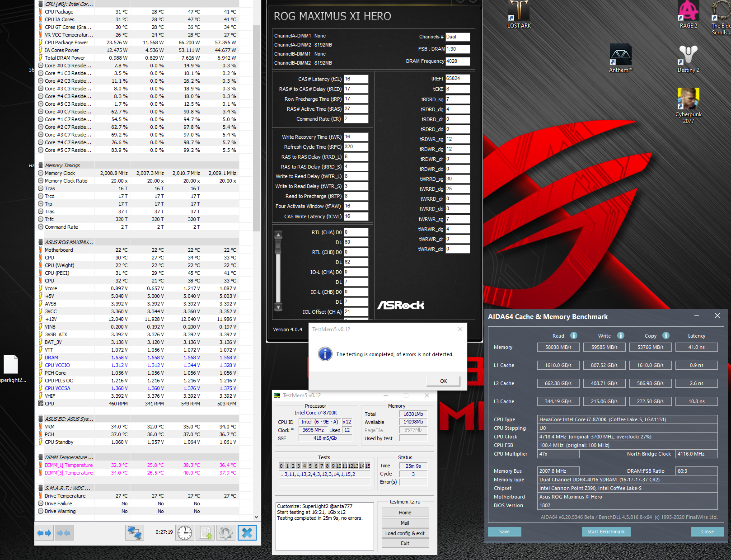
Task: Open the LOST ARK desktop shortcut
Action: (519, 14)
